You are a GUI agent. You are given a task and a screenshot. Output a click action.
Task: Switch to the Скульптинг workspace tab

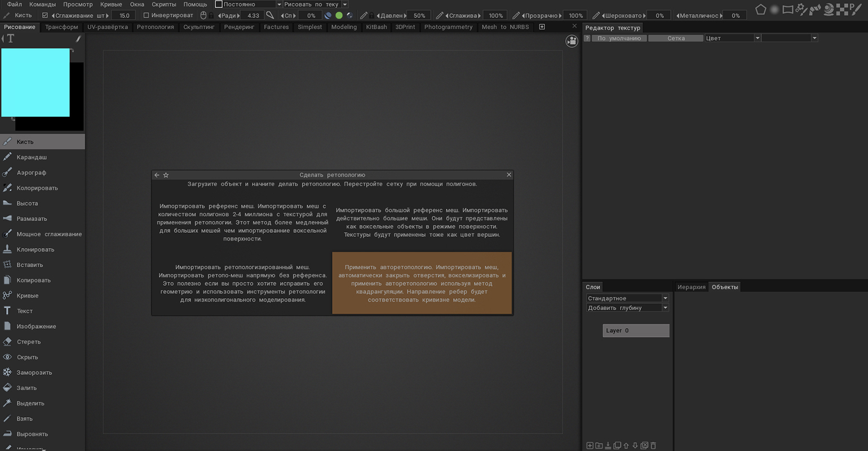[199, 27]
